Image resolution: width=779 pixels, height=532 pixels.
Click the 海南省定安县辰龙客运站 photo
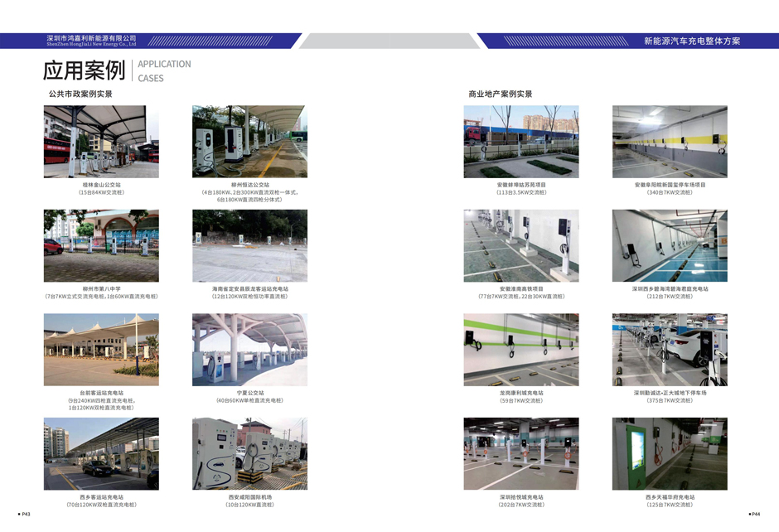(249, 245)
